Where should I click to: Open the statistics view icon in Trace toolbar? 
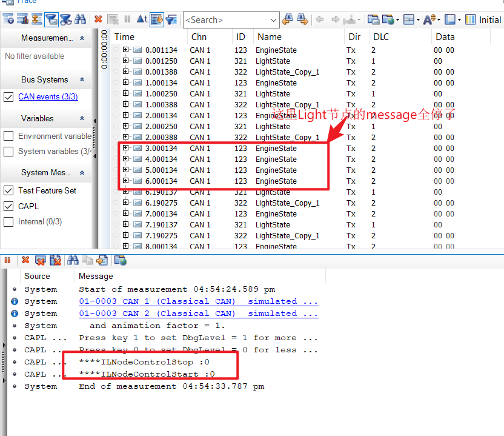click(23, 19)
